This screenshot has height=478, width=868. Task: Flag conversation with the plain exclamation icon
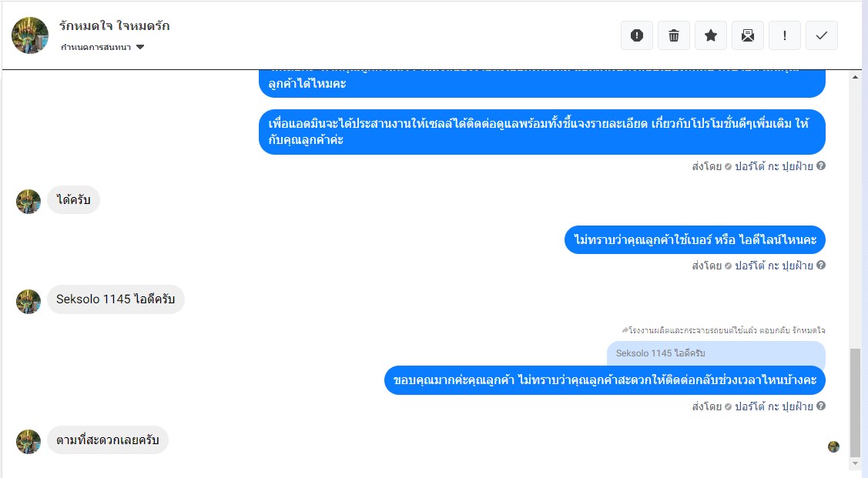784,35
